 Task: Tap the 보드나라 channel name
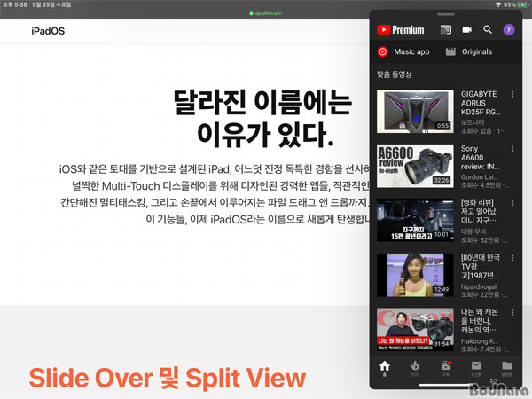click(473, 122)
